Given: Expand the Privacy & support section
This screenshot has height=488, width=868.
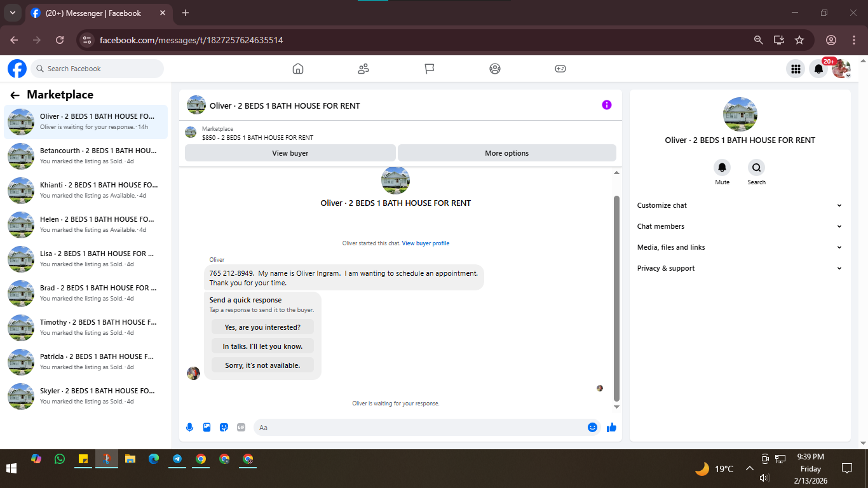Looking at the screenshot, I should pos(740,268).
